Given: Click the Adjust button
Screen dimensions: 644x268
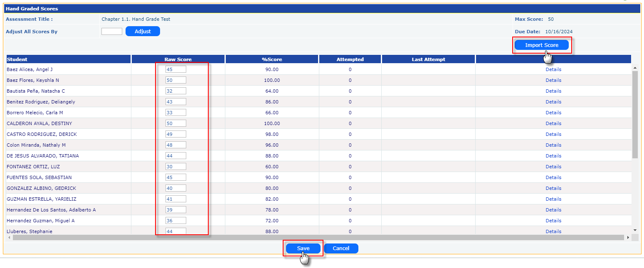Looking at the screenshot, I should click(x=143, y=31).
